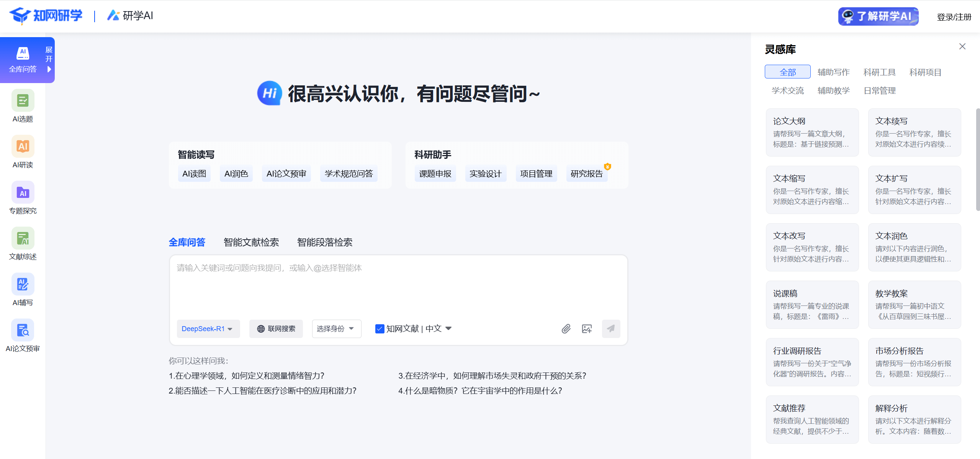Viewport: 980px width, 459px height.
Task: Click the paperclip attachment icon
Action: pos(566,328)
